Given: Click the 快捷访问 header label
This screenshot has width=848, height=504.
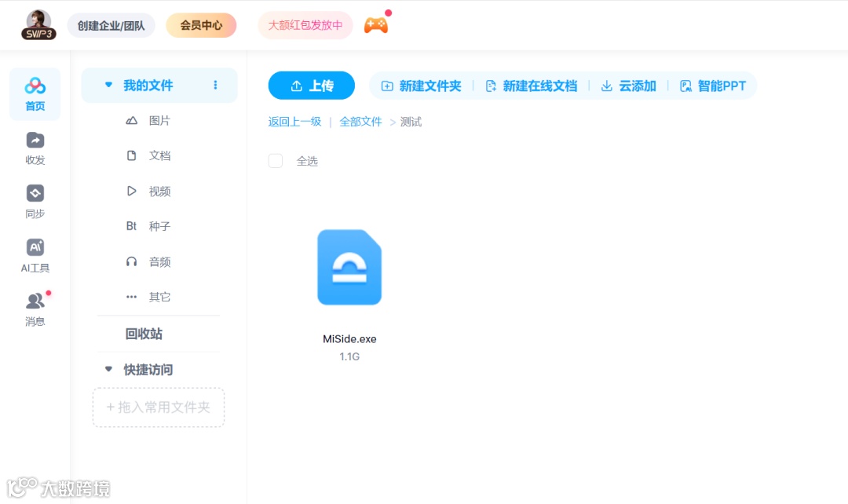Looking at the screenshot, I should point(148,369).
